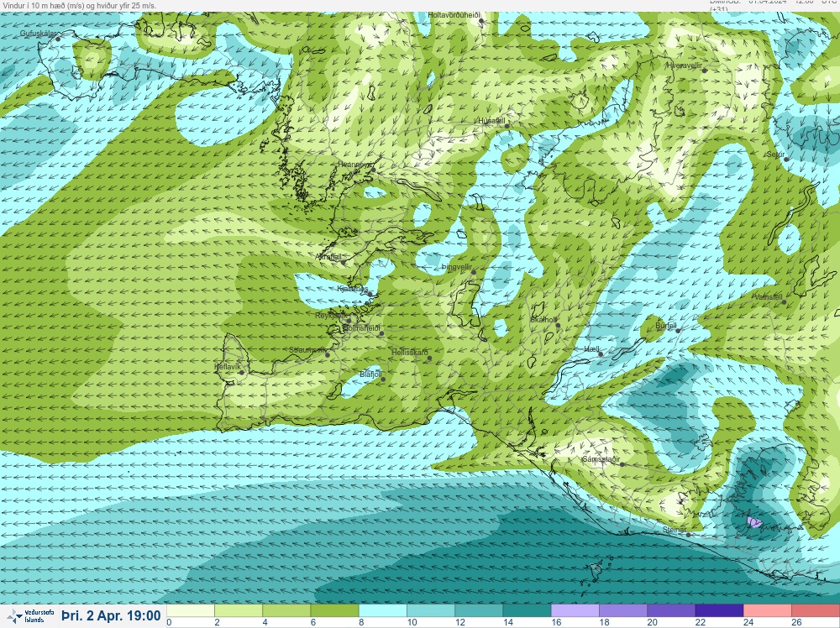840x628 pixels.
Task: Select the 8–10 m/s legend swatch
Action: (382, 610)
